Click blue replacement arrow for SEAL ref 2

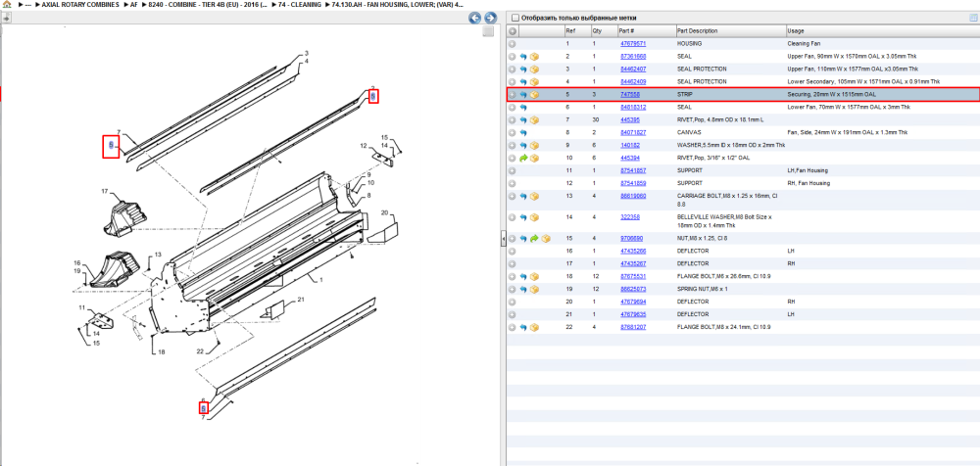pyautogui.click(x=523, y=56)
